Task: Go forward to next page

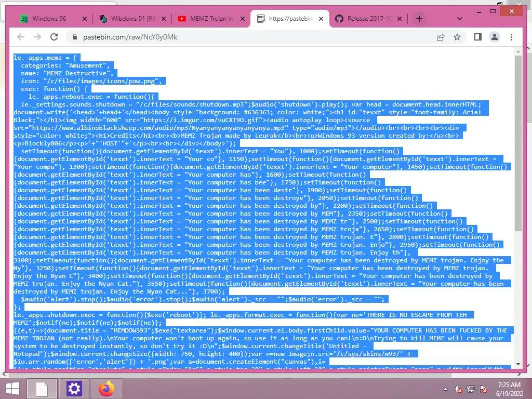Action: coord(37,37)
